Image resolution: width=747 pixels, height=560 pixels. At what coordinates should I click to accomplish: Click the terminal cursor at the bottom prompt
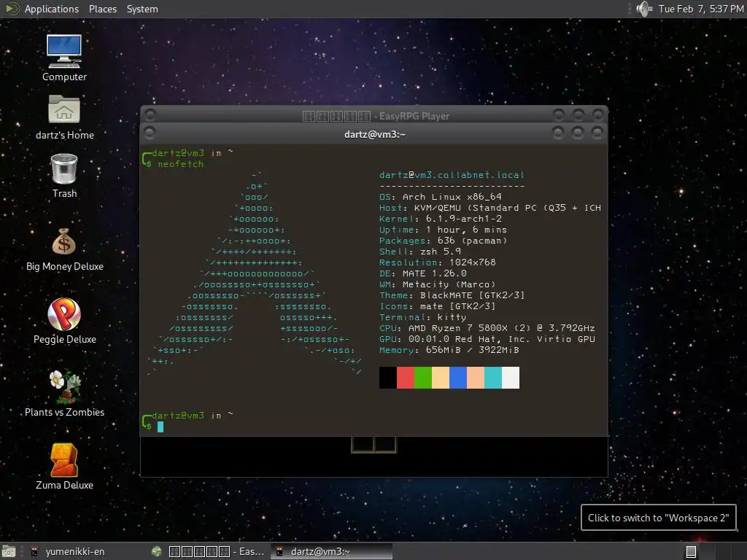coord(160,427)
